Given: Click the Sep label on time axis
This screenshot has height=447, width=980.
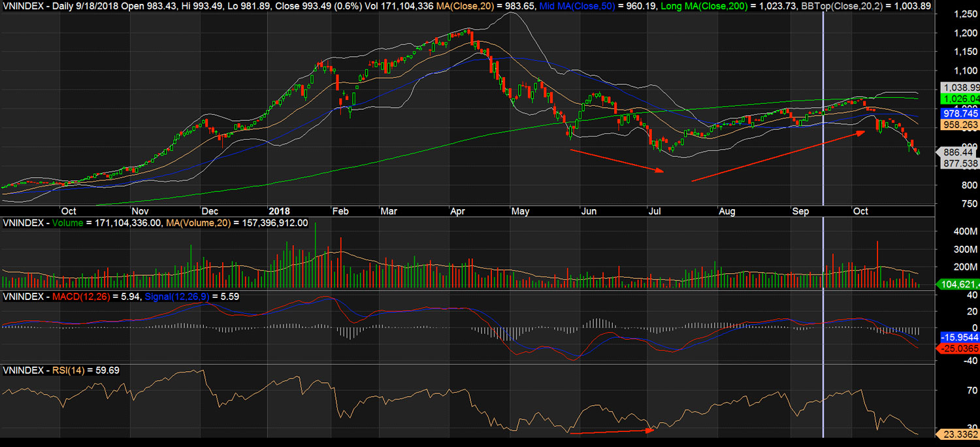Looking at the screenshot, I should (800, 211).
